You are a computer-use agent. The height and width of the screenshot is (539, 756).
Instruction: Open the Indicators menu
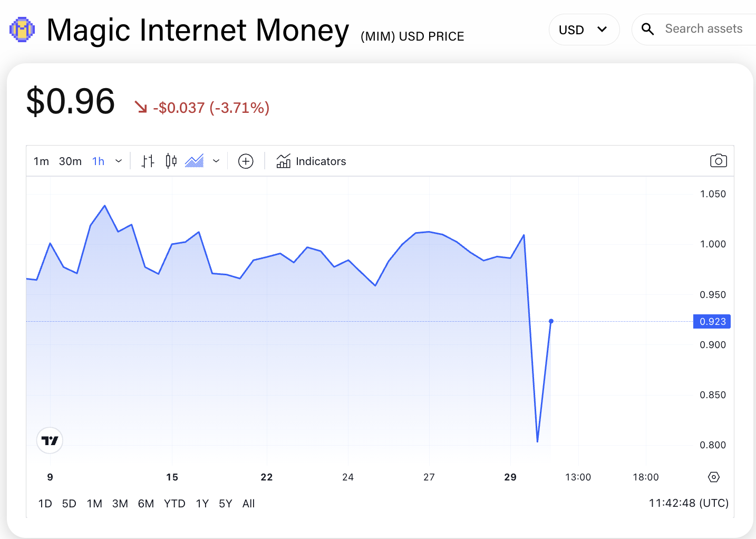[x=311, y=161]
